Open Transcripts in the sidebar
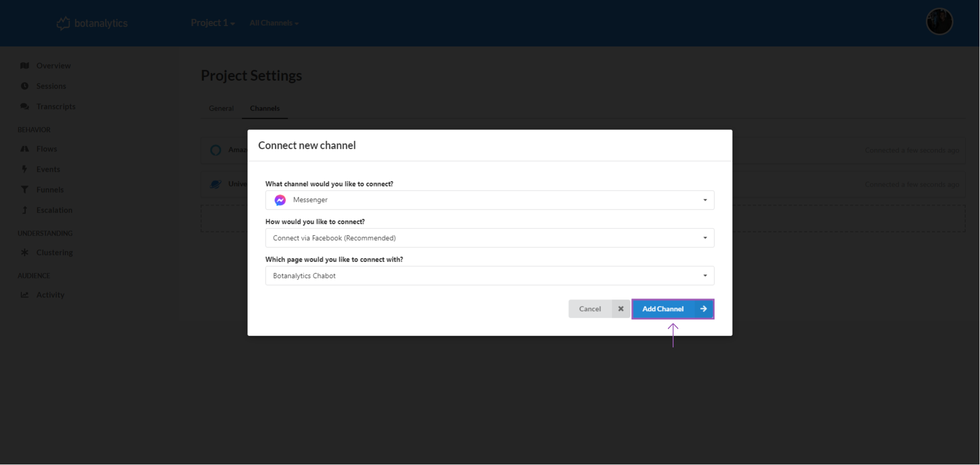The image size is (980, 465). coord(56,106)
